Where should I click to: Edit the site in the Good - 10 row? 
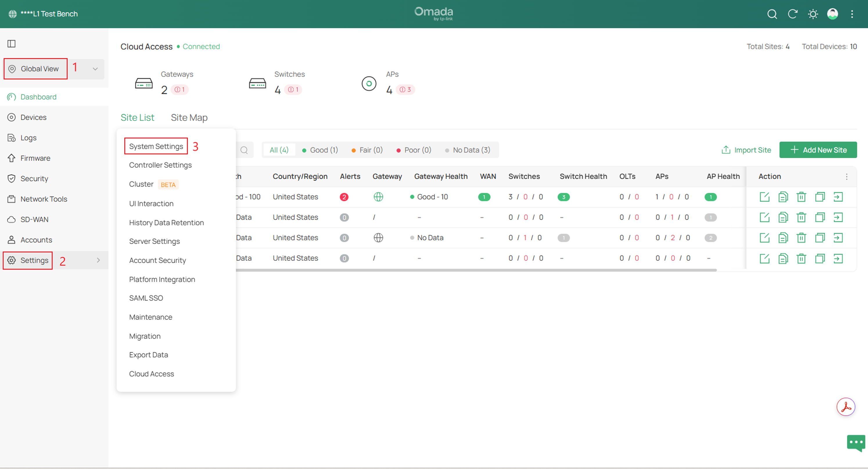[765, 197]
